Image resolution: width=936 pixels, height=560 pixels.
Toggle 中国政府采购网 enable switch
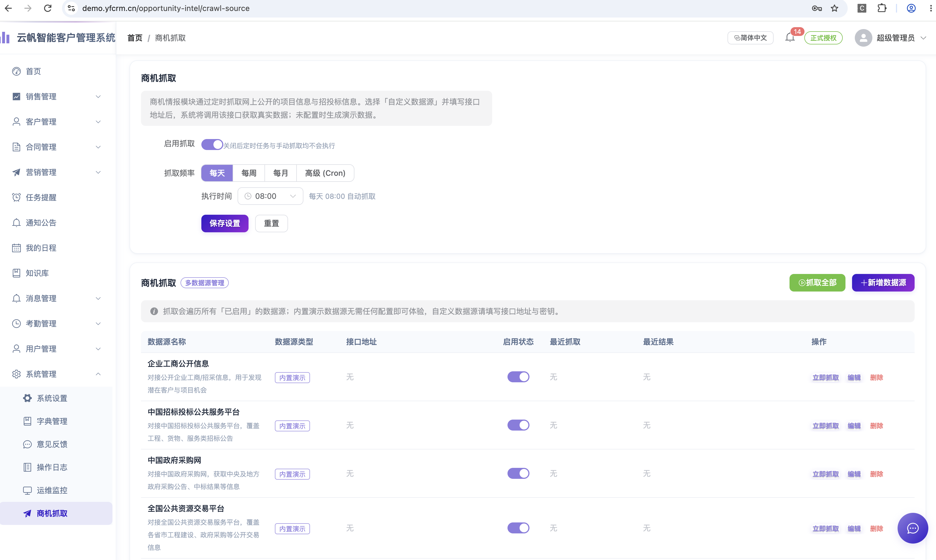click(x=518, y=473)
